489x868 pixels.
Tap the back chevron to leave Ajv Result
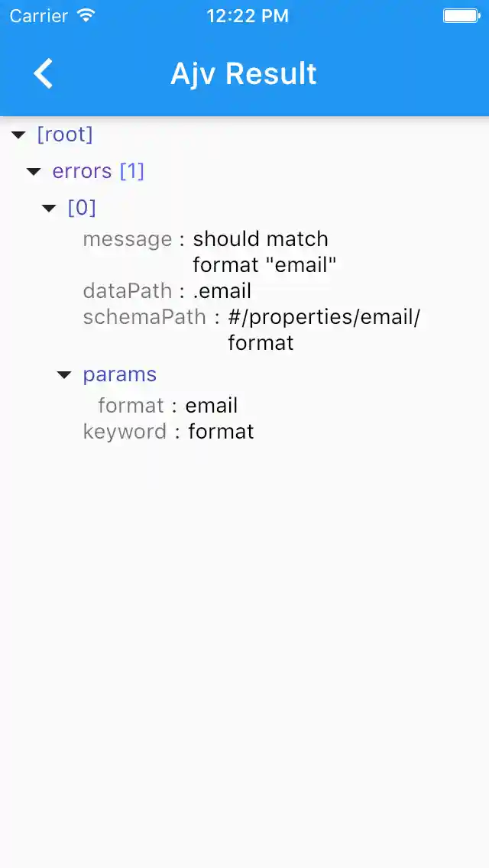[43, 73]
